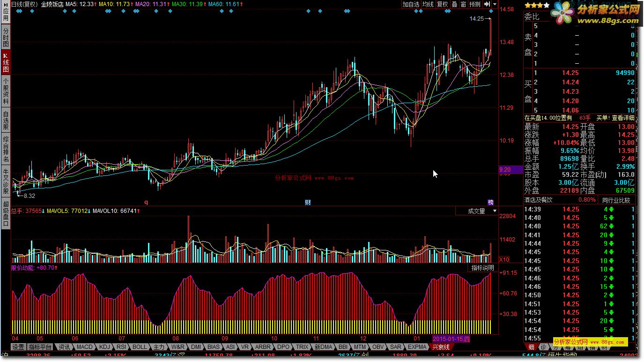This screenshot has width=644, height=362.
Task: Select the 主力 indicator tab
Action: pyautogui.click(x=159, y=347)
